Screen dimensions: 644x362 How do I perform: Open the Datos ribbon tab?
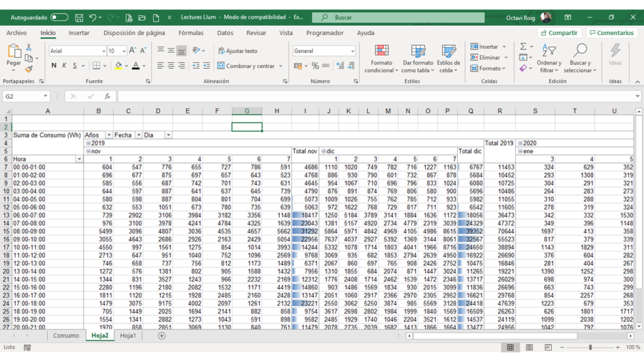225,33
